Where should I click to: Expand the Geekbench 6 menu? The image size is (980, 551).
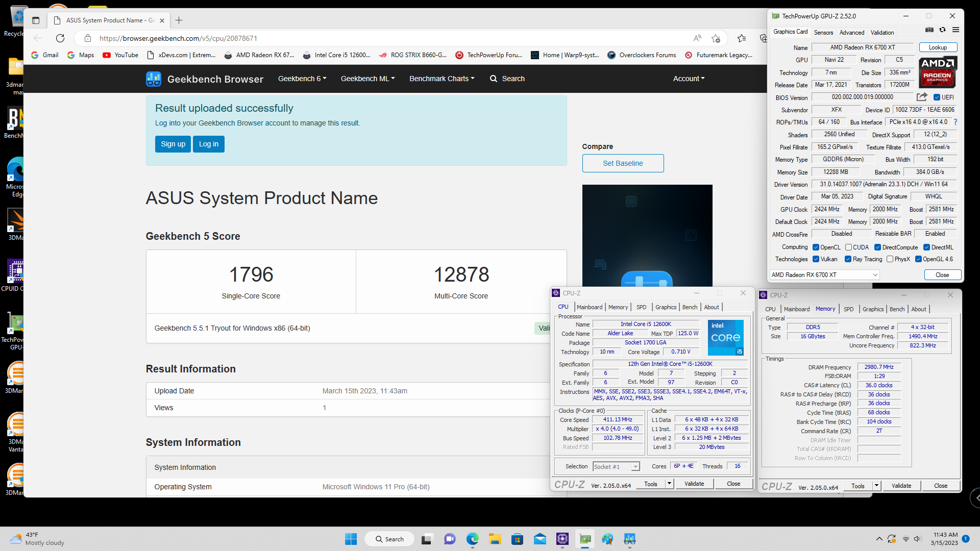tap(302, 79)
